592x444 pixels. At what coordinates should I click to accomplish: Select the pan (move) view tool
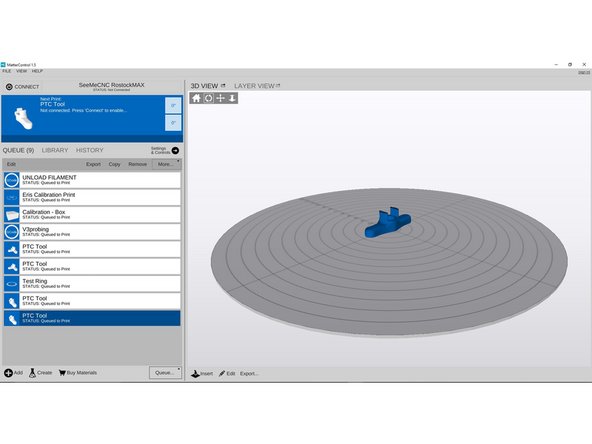(x=220, y=98)
